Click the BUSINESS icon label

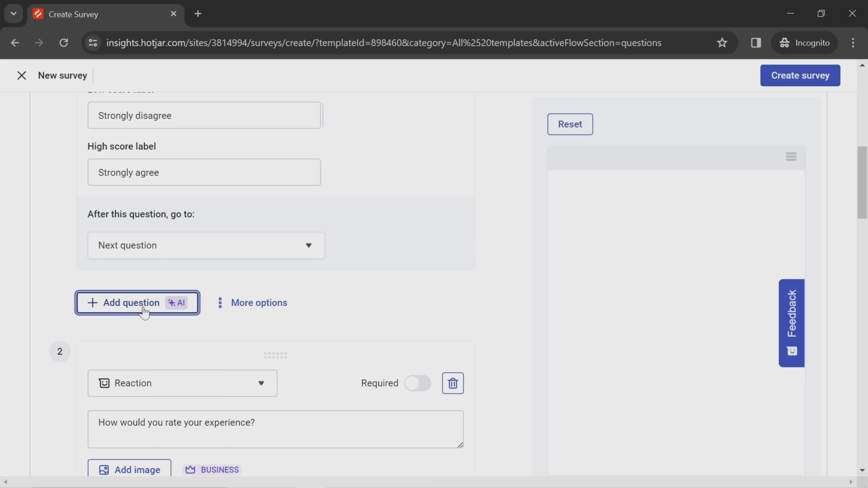[x=212, y=469]
